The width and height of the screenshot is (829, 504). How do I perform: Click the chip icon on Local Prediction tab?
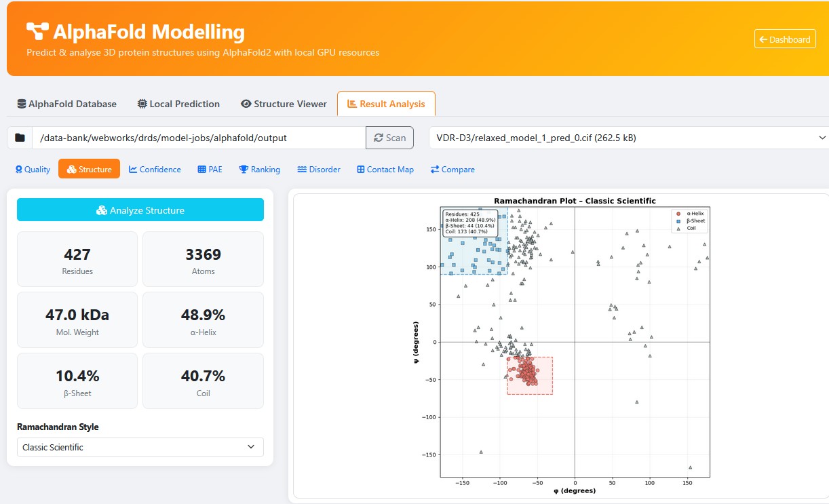142,104
